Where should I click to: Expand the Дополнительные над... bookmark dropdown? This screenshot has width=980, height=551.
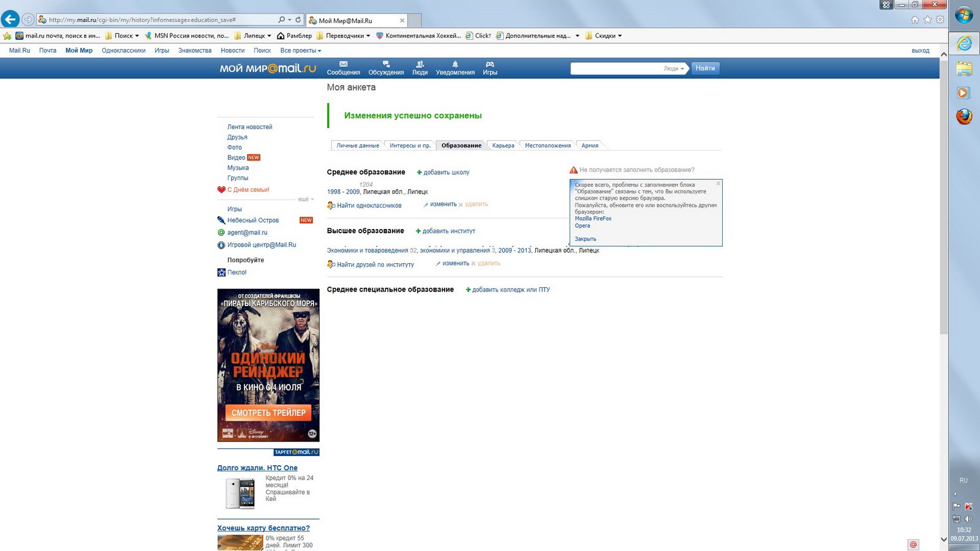point(577,36)
